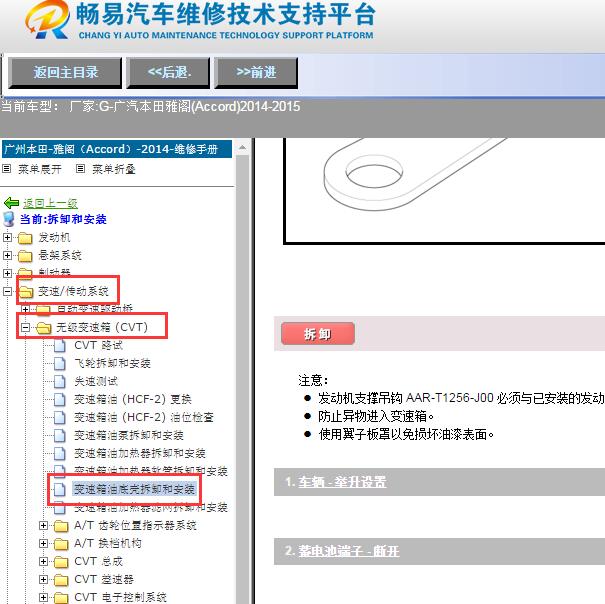605x604 pixels.
Task: Click the CVT 差速器 folder icon
Action: coord(61,580)
